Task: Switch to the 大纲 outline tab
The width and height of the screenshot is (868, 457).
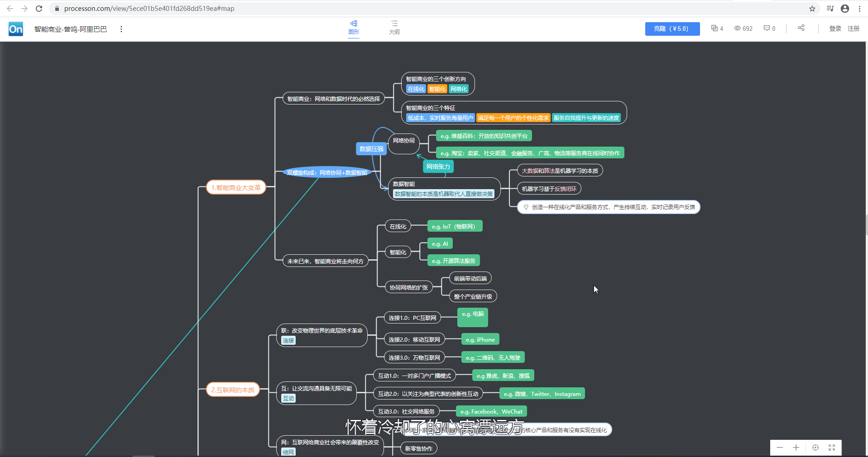Action: [x=394, y=28]
